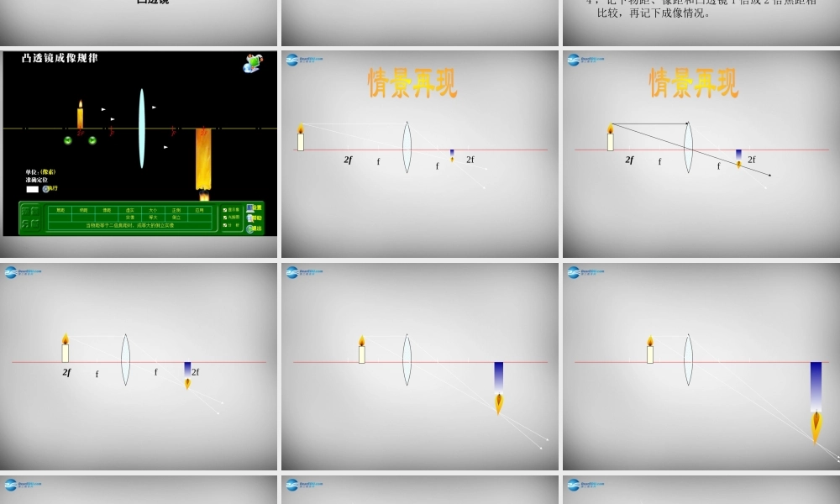Toggle the third checkbox 分析 in green panel

click(225, 225)
